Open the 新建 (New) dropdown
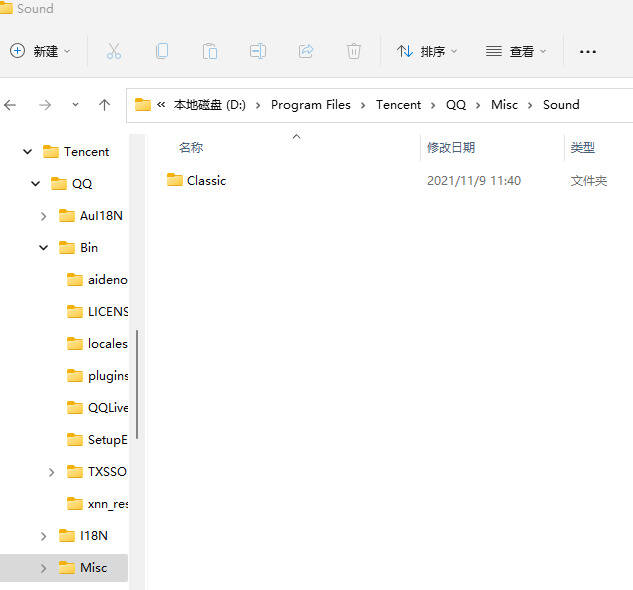633x590 pixels. coord(40,51)
